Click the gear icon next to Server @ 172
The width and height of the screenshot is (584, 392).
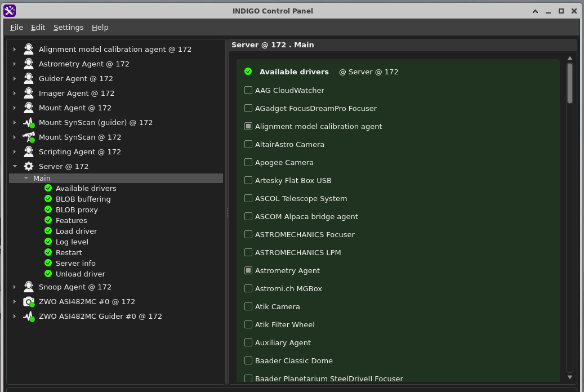pyautogui.click(x=29, y=166)
